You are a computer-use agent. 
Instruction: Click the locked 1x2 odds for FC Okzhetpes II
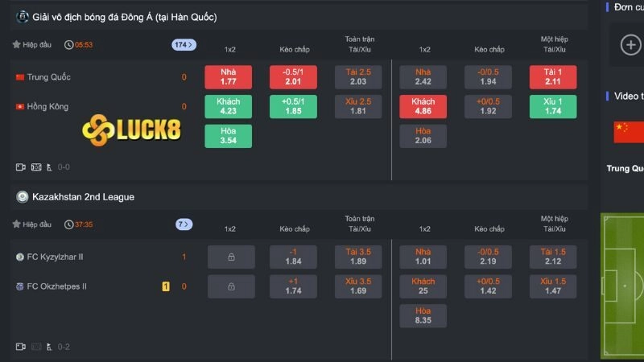point(231,286)
